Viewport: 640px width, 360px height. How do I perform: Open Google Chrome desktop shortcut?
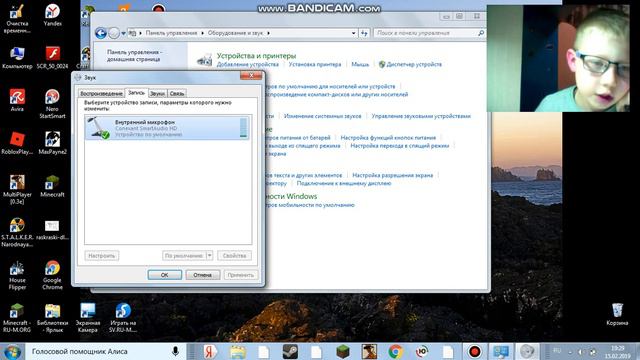coord(52,275)
